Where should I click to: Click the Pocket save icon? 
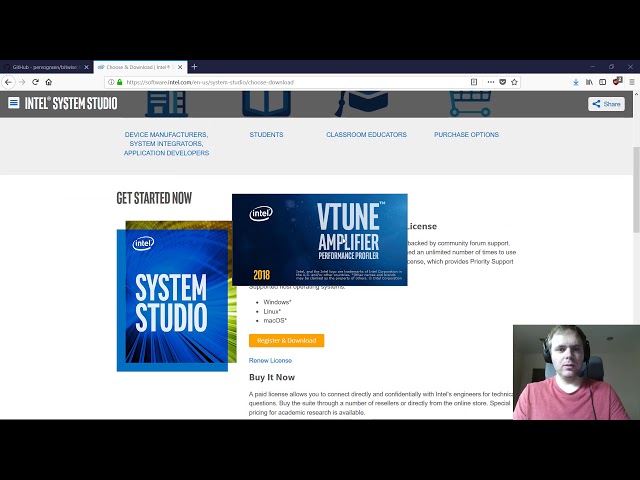[x=502, y=82]
